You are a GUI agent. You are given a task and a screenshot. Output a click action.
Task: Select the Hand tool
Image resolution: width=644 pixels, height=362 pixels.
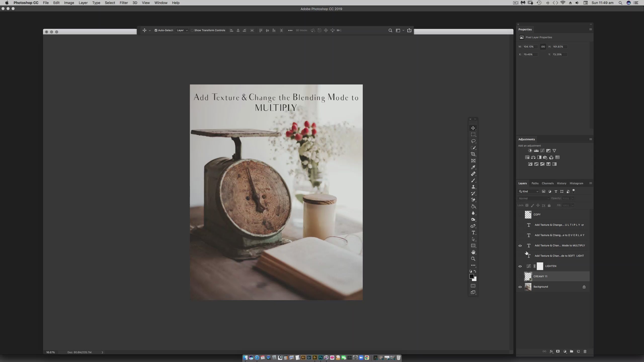coord(473,252)
